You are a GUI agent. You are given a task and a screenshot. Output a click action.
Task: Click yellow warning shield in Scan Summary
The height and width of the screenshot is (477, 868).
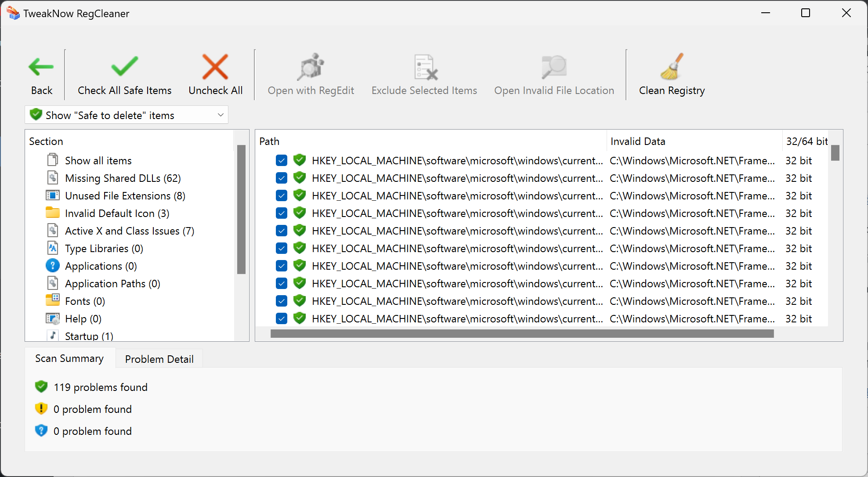click(x=41, y=408)
